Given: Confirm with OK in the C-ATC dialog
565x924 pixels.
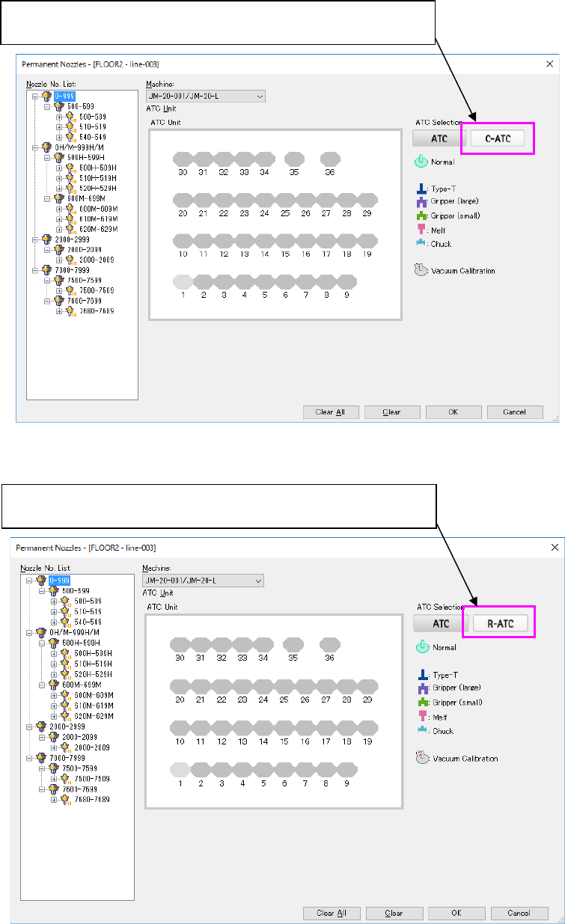Looking at the screenshot, I should tap(453, 411).
